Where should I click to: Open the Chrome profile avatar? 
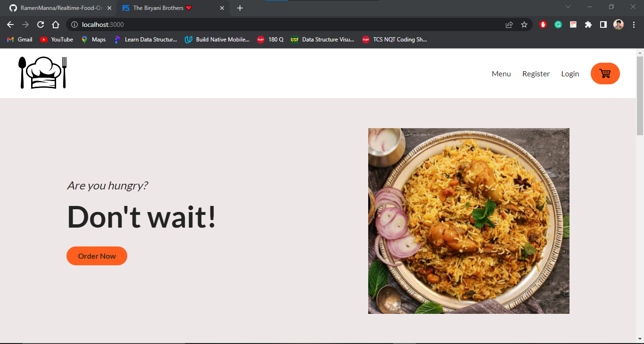tap(618, 25)
